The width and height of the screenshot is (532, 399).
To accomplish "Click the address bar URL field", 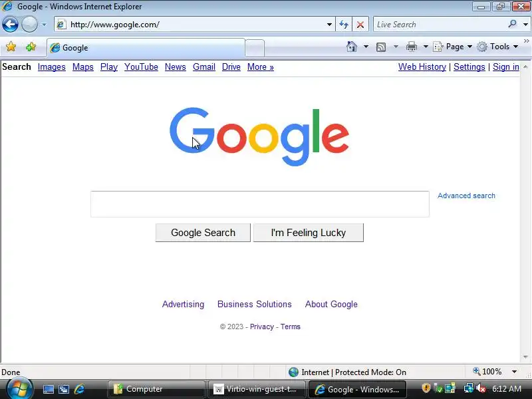I will click(x=194, y=25).
